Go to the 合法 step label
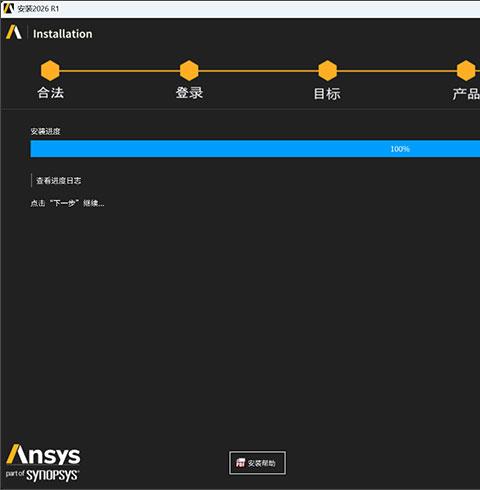This screenshot has width=480, height=490. coord(51,93)
